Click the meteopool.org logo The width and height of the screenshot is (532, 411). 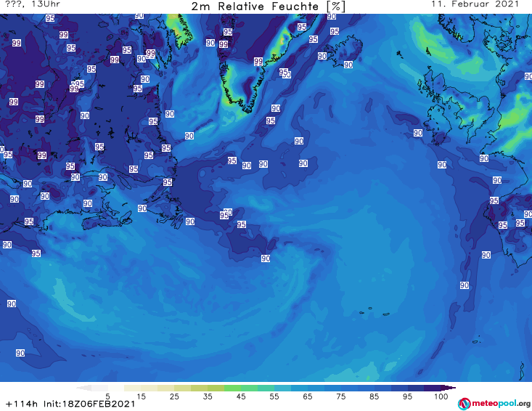click(x=494, y=404)
